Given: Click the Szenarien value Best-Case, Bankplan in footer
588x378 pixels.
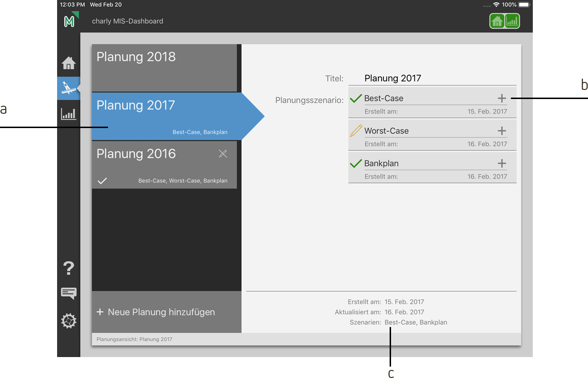Looking at the screenshot, I should tap(416, 322).
